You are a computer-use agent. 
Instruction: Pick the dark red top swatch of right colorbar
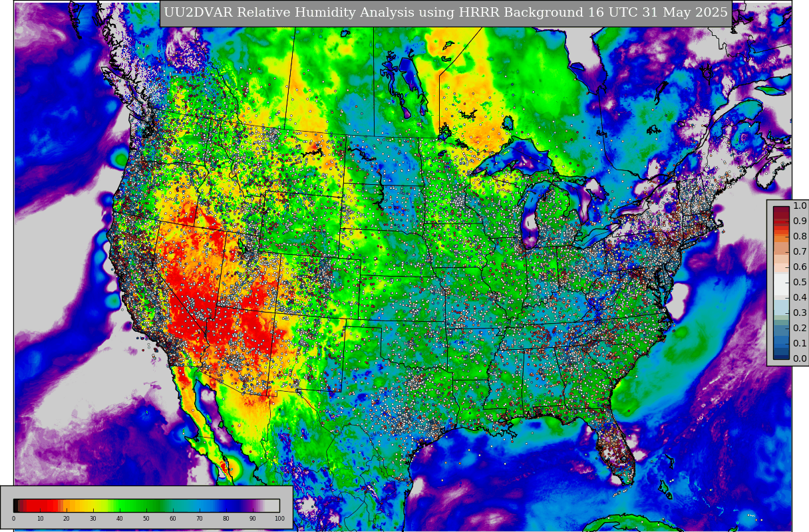pos(781,210)
